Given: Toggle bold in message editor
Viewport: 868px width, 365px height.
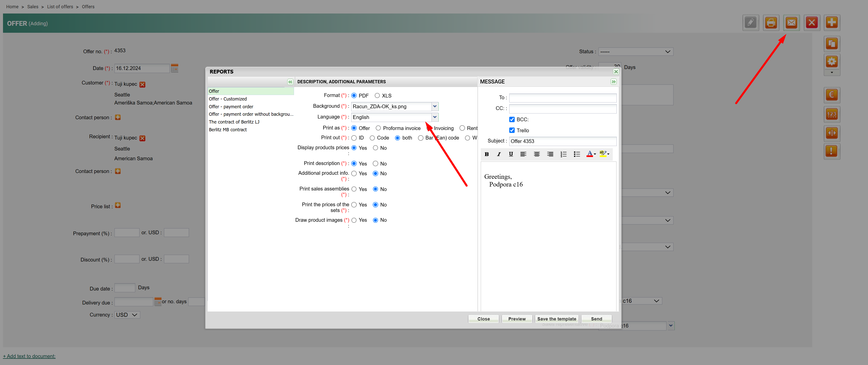Looking at the screenshot, I should click(486, 154).
